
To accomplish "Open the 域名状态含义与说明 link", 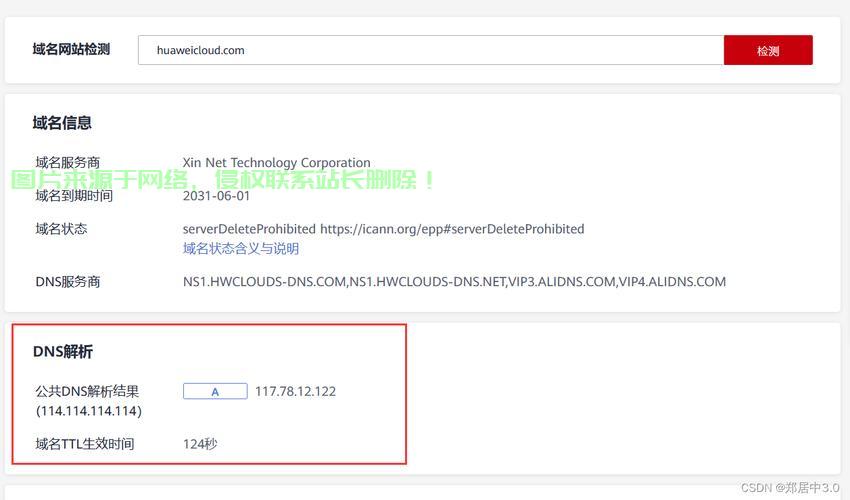I will pos(241,248).
